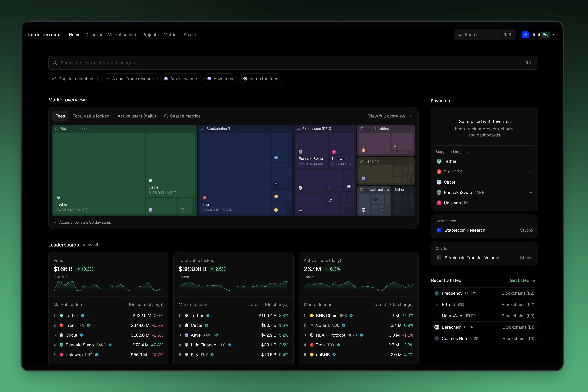Viewport: 588px width, 392px height.
Task: Select the Uniswap tile in Exchanges (DEX)
Action: click(342, 150)
